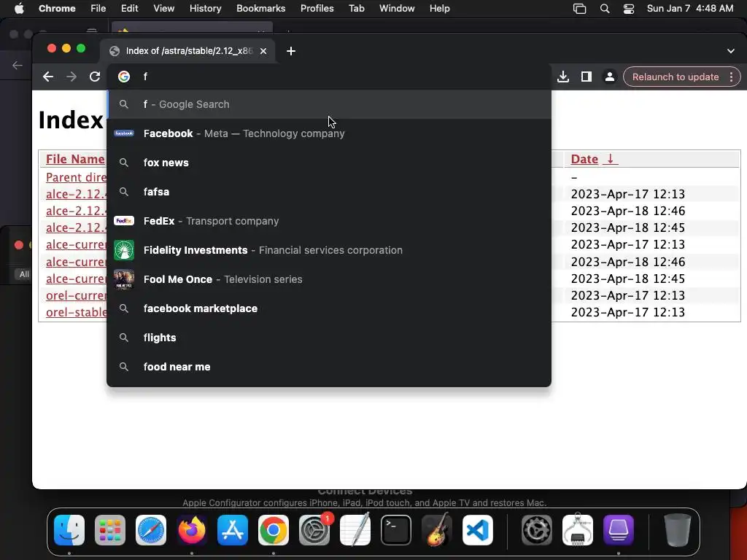This screenshot has height=560, width=747.
Task: Open the Parent directory link
Action: tap(76, 177)
